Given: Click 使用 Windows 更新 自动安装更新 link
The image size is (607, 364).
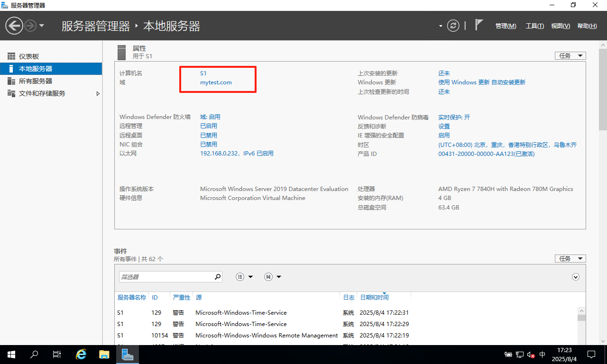Looking at the screenshot, I should coord(482,82).
